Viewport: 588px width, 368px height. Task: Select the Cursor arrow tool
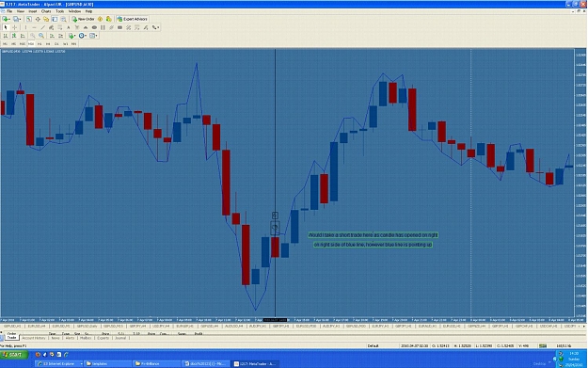[6, 27]
